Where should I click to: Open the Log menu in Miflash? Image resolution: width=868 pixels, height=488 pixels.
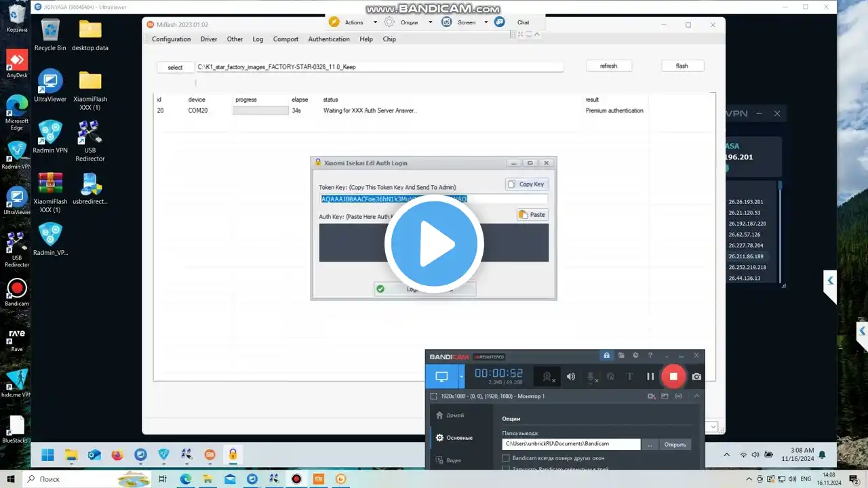(x=258, y=39)
